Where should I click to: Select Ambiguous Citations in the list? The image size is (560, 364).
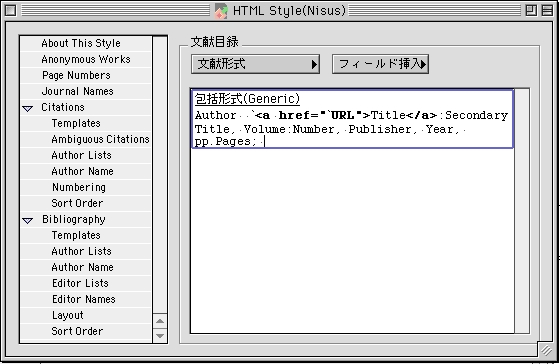click(x=86, y=139)
